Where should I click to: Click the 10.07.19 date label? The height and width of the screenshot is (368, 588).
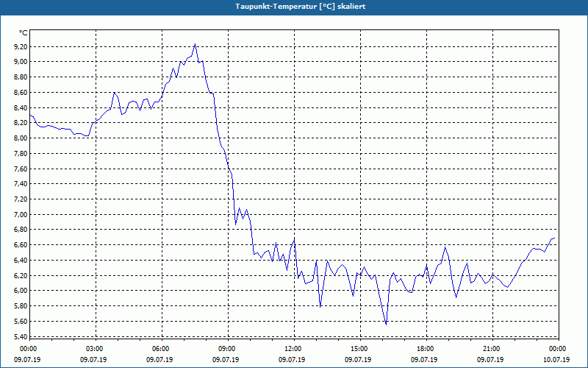pyautogui.click(x=556, y=360)
